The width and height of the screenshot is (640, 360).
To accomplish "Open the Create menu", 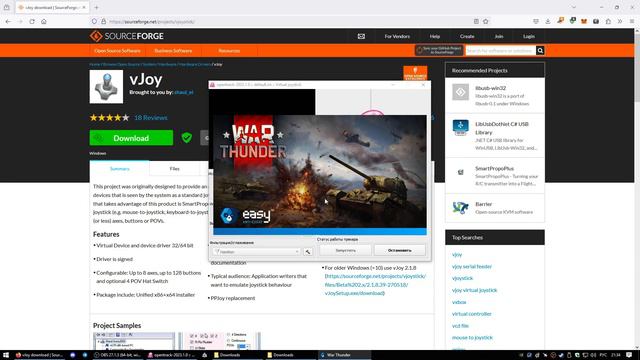I will 467,36.
